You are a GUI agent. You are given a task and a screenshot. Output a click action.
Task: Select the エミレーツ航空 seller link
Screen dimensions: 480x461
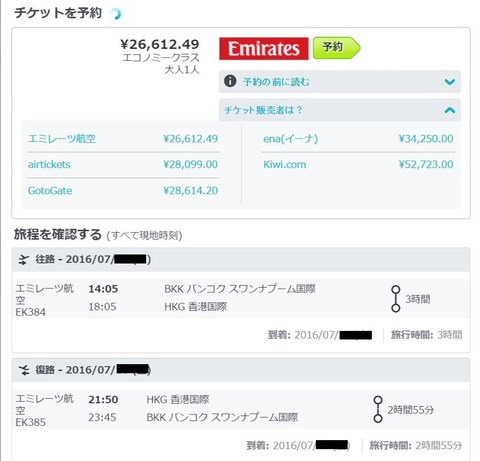[62, 138]
